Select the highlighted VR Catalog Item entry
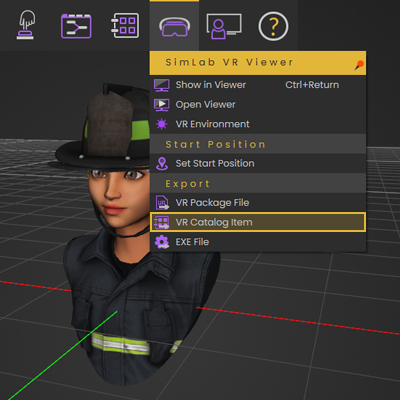This screenshot has height=400, width=400. point(258,222)
